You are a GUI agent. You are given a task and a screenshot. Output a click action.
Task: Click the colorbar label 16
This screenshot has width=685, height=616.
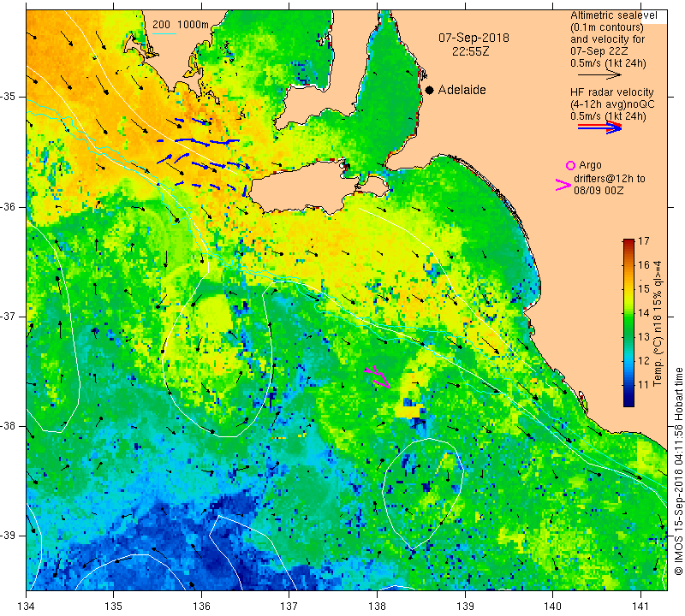click(644, 265)
